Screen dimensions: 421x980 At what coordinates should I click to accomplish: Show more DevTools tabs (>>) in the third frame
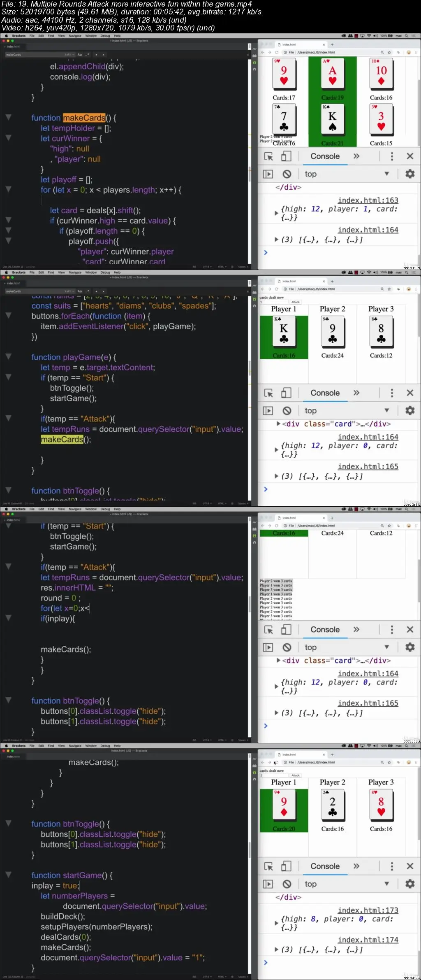(356, 629)
